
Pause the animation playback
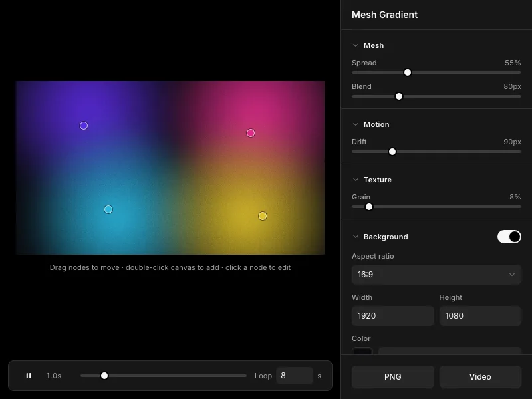(29, 376)
